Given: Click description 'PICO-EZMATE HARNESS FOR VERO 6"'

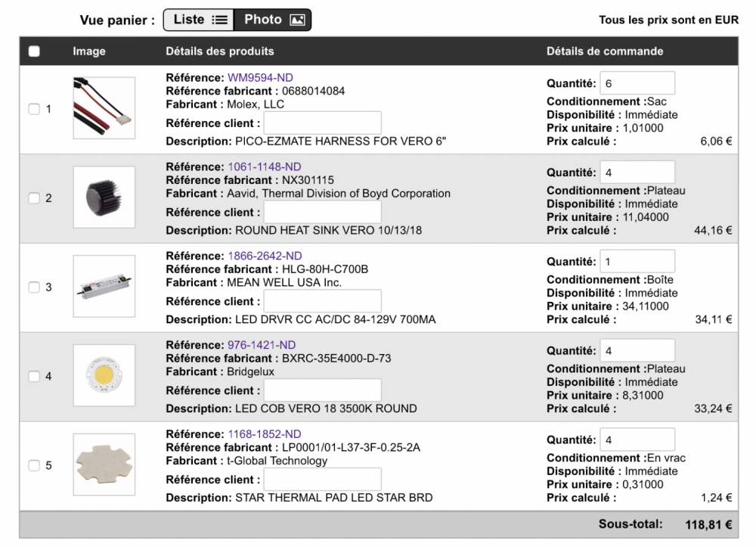Looking at the screenshot, I should coord(340,141).
